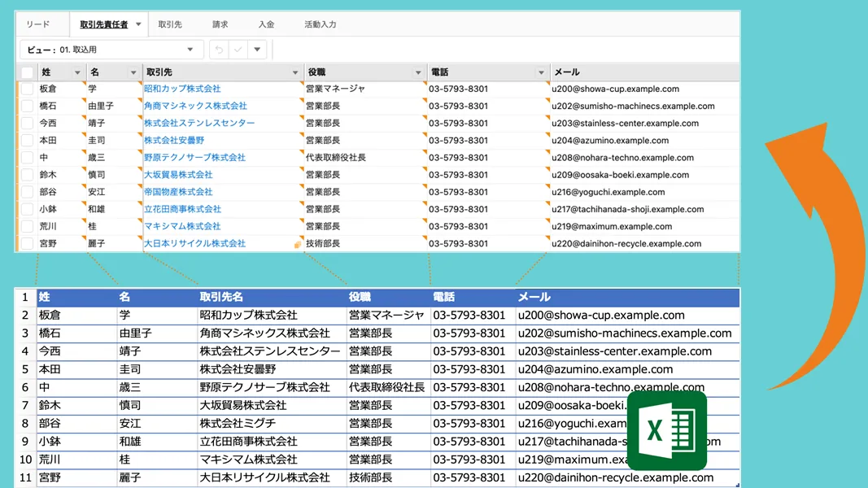This screenshot has height=488, width=868.
Task: Open the 帝国物産株式会社 account link
Action: pos(178,191)
